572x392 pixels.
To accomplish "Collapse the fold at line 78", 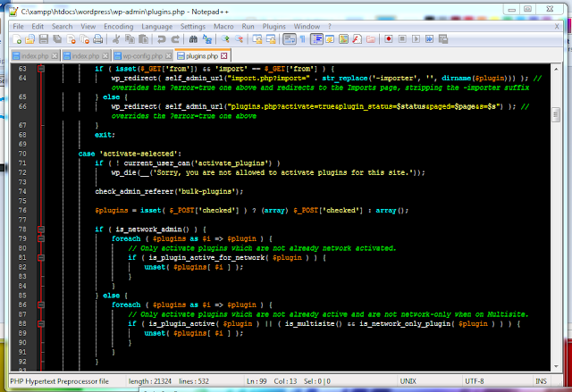I will tap(41, 229).
